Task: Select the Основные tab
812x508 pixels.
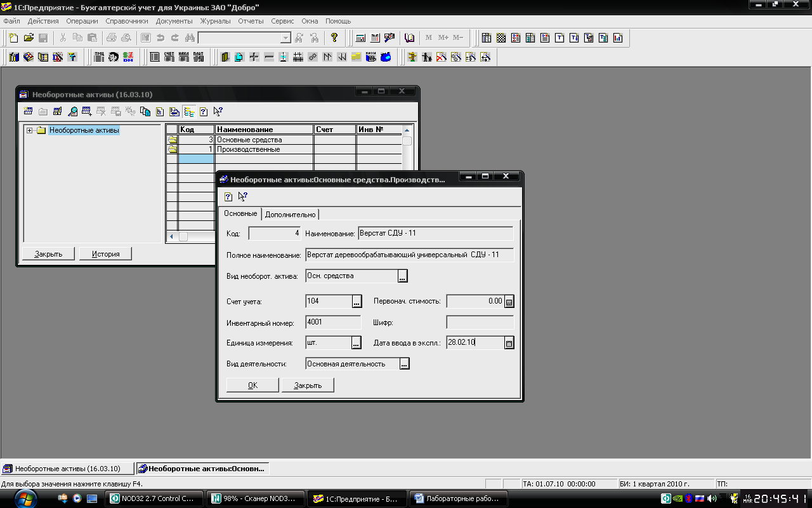Action: (x=240, y=213)
